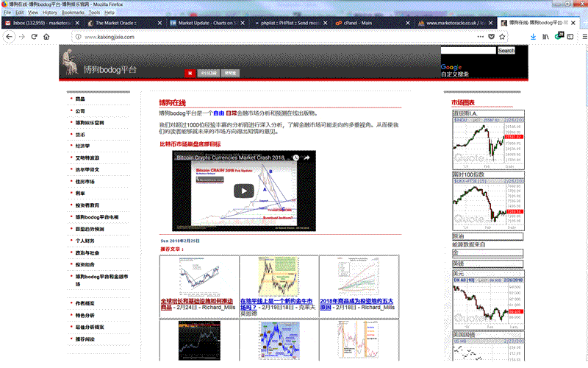Click the site info icon in address bar
The width and height of the screenshot is (588, 368).
77,36
